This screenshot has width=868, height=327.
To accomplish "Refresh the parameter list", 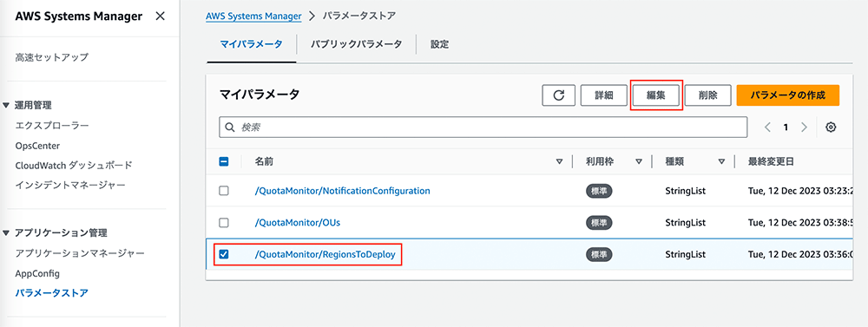I will click(558, 95).
